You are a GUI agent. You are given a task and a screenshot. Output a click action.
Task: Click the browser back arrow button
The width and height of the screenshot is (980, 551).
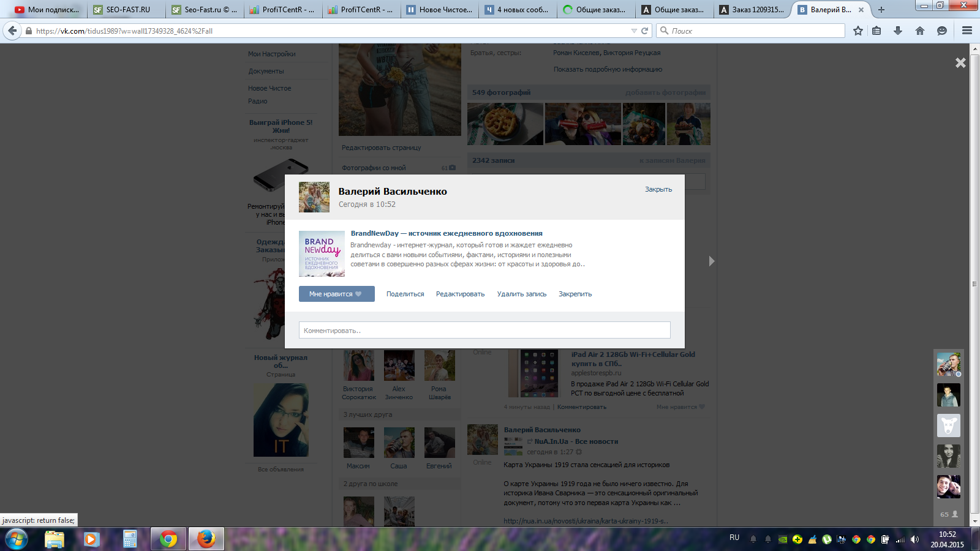click(12, 31)
